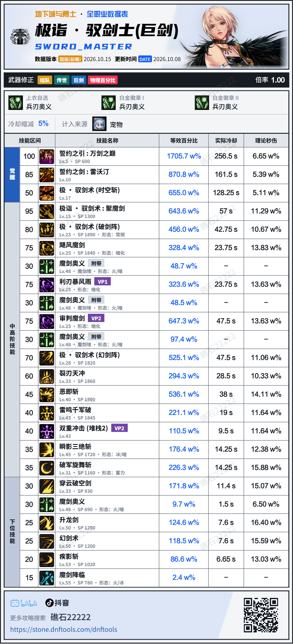Click the 魔剑降临 skill icon
293x644 pixels.
click(47, 578)
